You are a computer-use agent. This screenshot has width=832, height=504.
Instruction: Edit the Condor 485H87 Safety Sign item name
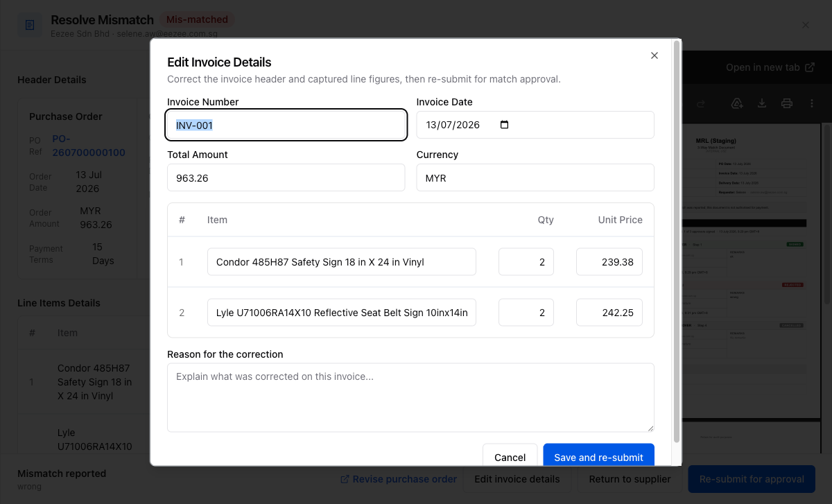pyautogui.click(x=342, y=262)
